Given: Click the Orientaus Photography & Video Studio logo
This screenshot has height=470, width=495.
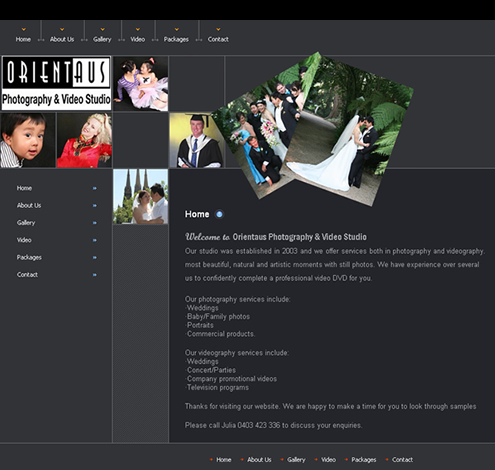Looking at the screenshot, I should [x=56, y=83].
